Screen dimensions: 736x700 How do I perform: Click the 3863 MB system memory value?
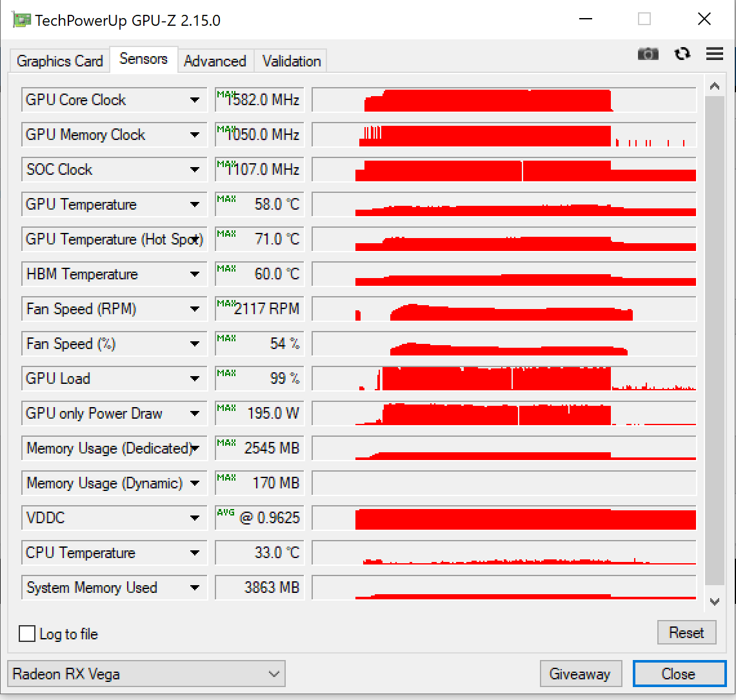click(x=259, y=587)
